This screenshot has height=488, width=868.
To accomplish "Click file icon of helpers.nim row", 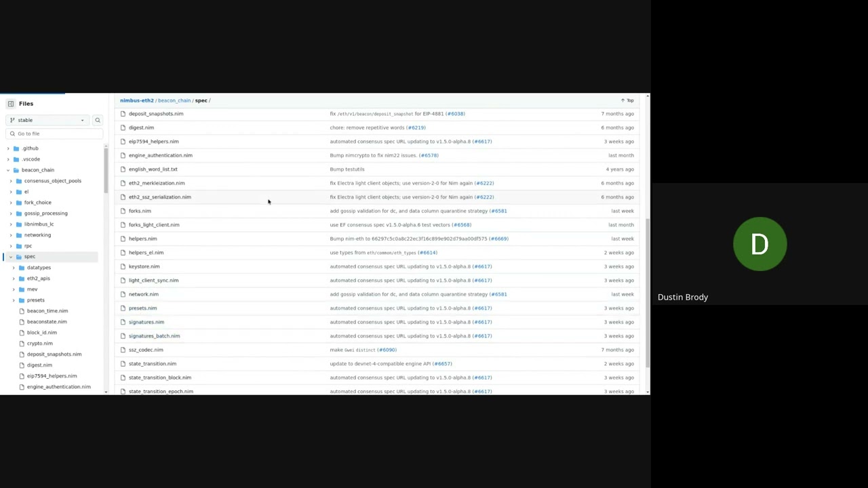I will tap(123, 239).
